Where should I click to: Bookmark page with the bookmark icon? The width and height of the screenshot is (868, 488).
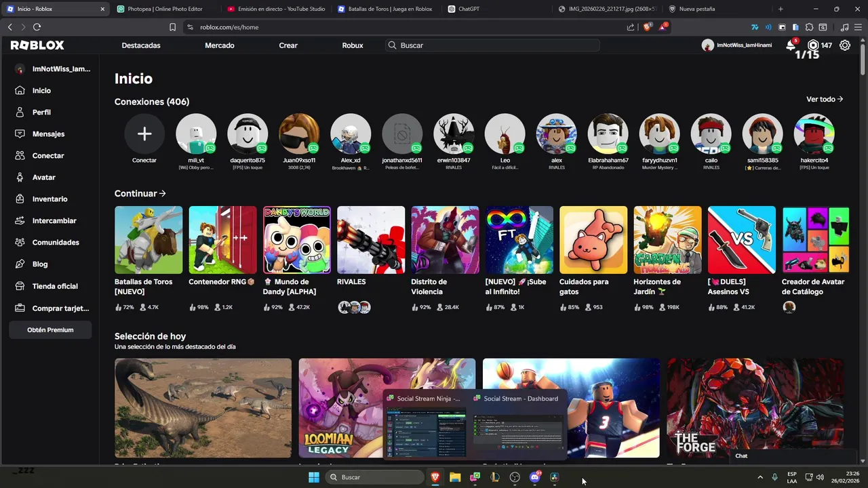tap(172, 27)
